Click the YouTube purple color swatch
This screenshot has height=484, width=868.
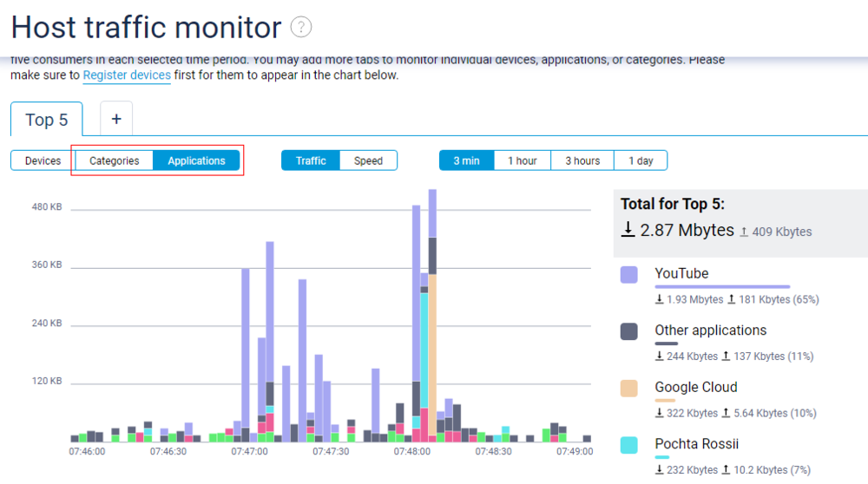point(629,274)
